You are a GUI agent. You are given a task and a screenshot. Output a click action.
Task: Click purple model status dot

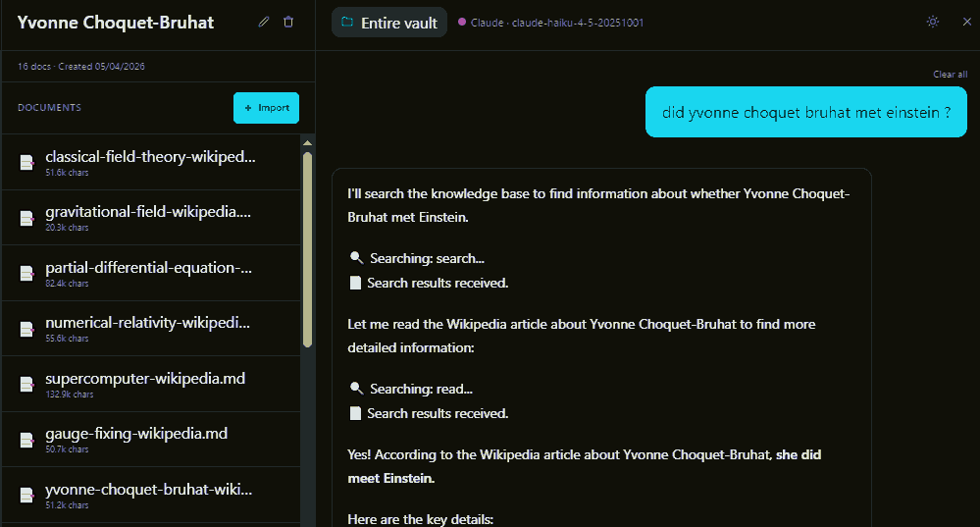point(462,22)
